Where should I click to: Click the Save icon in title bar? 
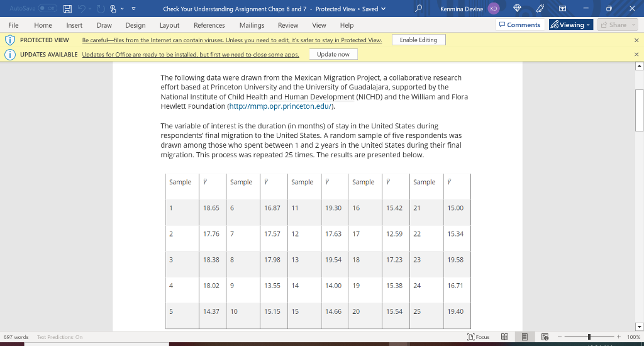pyautogui.click(x=67, y=9)
